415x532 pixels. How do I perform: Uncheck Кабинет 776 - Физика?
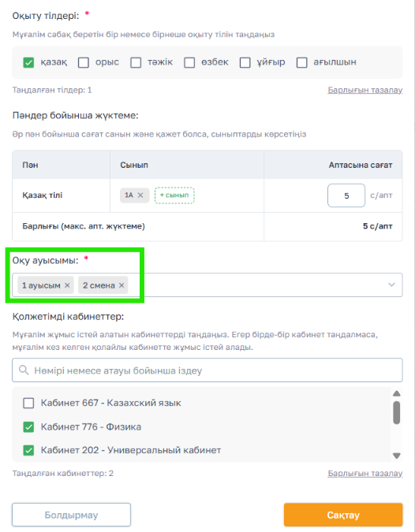click(x=28, y=427)
